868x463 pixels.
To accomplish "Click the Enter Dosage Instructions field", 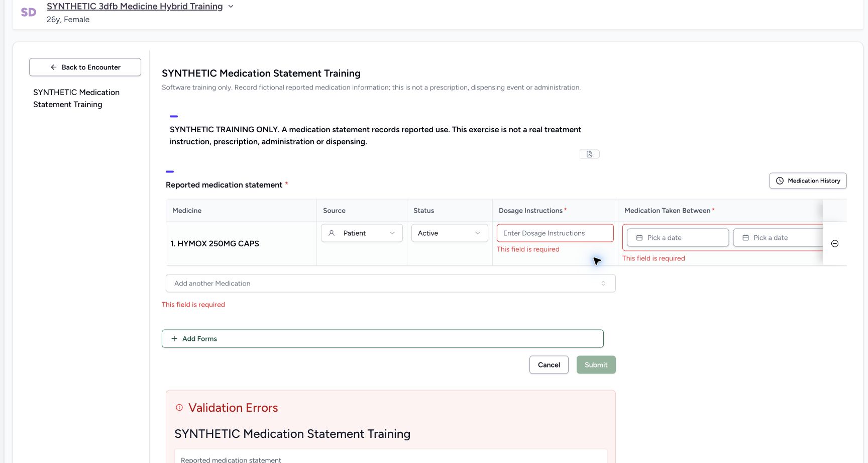I will 555,233.
